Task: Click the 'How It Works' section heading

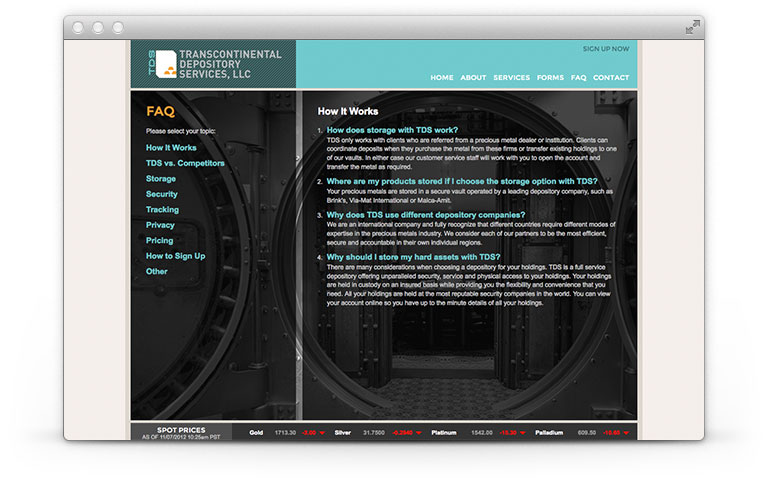Action: (348, 112)
